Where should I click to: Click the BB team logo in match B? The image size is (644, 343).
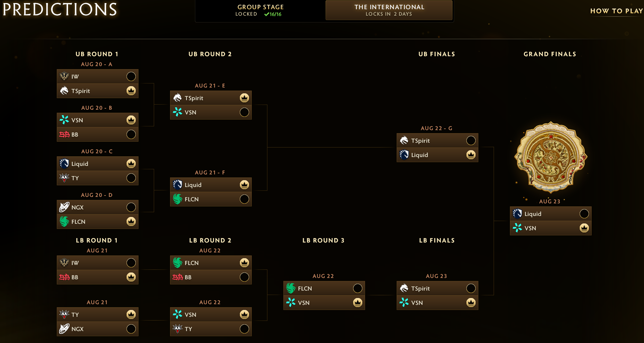pos(64,134)
